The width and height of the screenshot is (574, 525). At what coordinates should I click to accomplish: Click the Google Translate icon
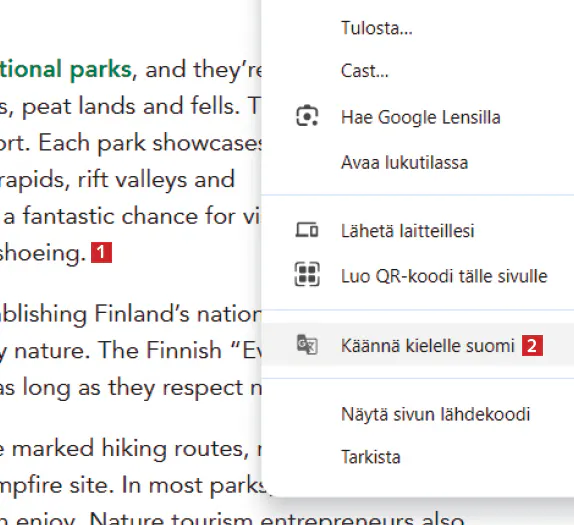click(307, 345)
